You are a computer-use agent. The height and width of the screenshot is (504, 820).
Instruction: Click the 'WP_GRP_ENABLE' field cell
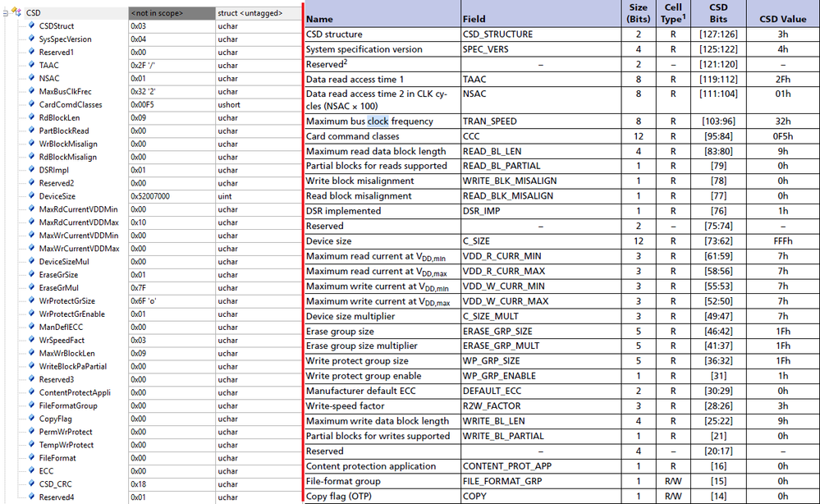[x=541, y=376]
